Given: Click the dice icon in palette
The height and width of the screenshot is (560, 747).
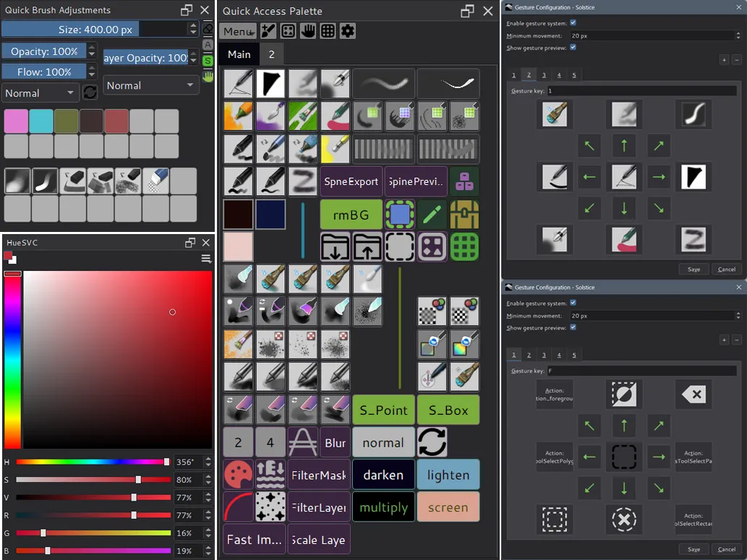Looking at the screenshot, I should [432, 247].
